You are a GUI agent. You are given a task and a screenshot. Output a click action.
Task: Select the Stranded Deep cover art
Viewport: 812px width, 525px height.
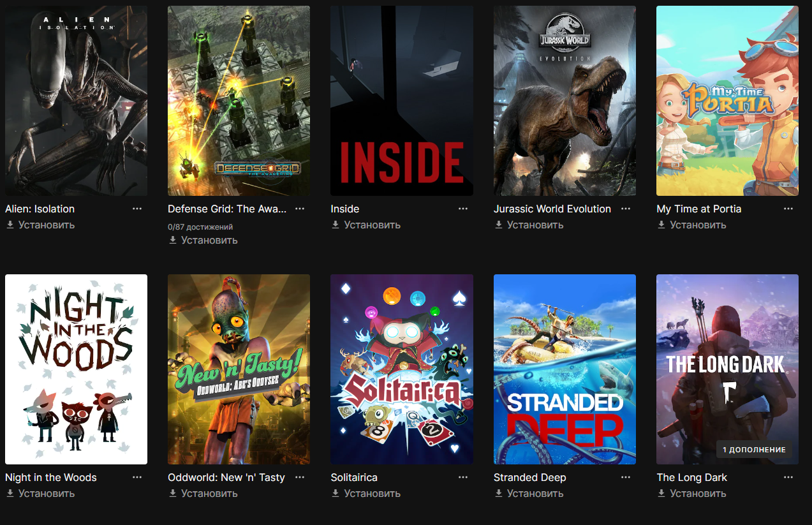coord(565,369)
